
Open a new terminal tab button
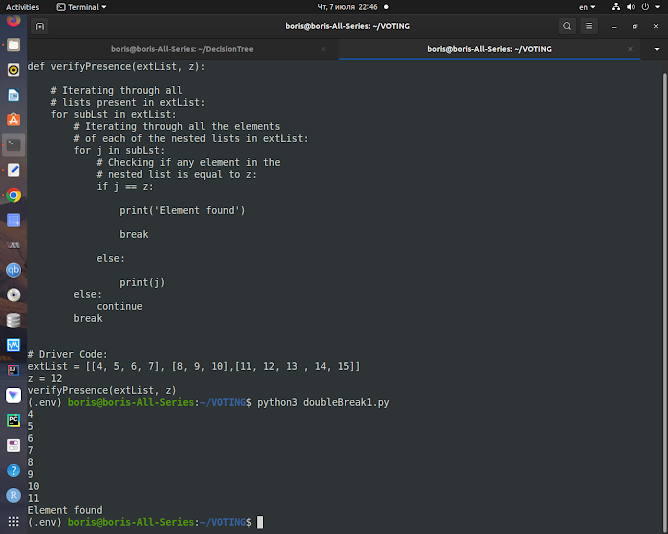[x=40, y=26]
